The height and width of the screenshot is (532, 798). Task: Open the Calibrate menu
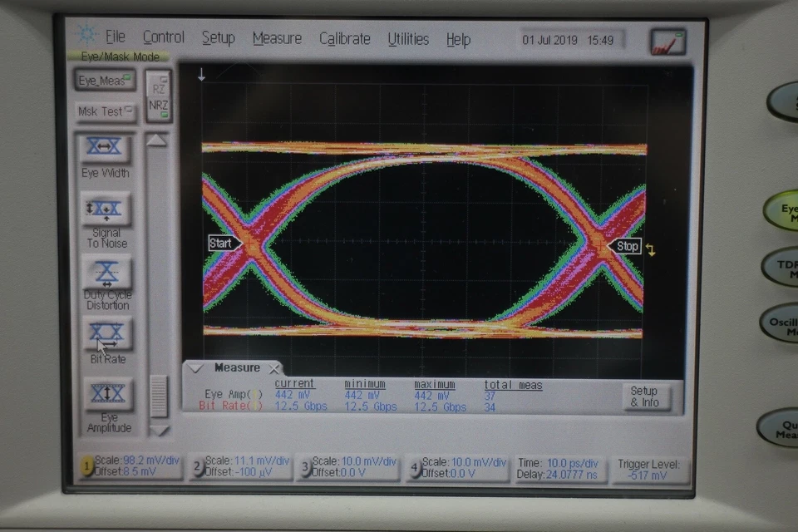[x=345, y=39]
